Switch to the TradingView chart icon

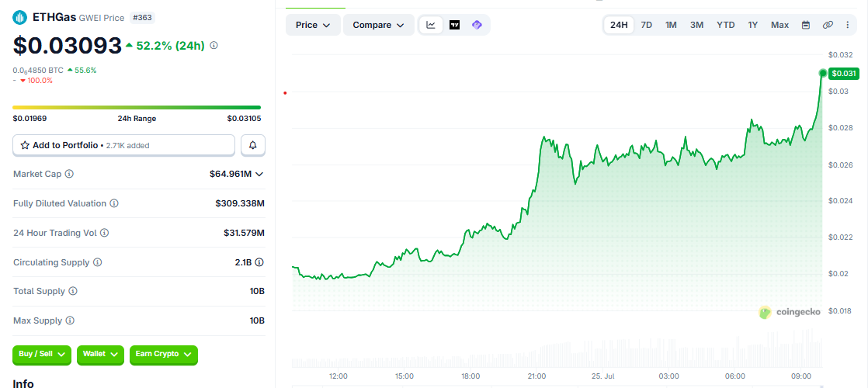(x=454, y=25)
